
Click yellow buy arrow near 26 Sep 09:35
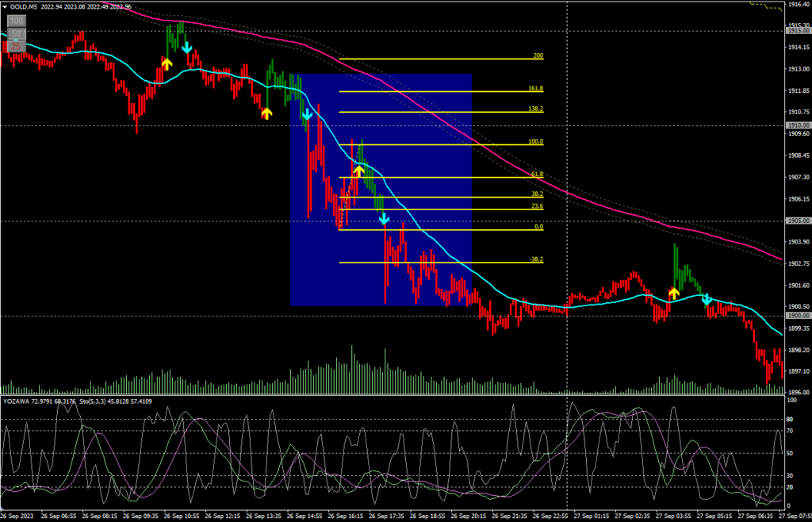167,63
